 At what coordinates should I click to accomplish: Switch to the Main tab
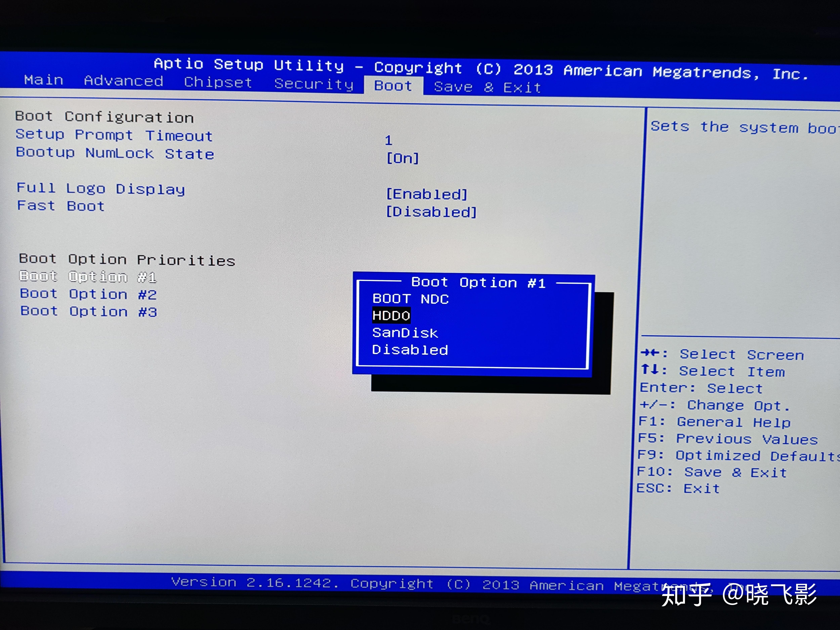[x=44, y=80]
